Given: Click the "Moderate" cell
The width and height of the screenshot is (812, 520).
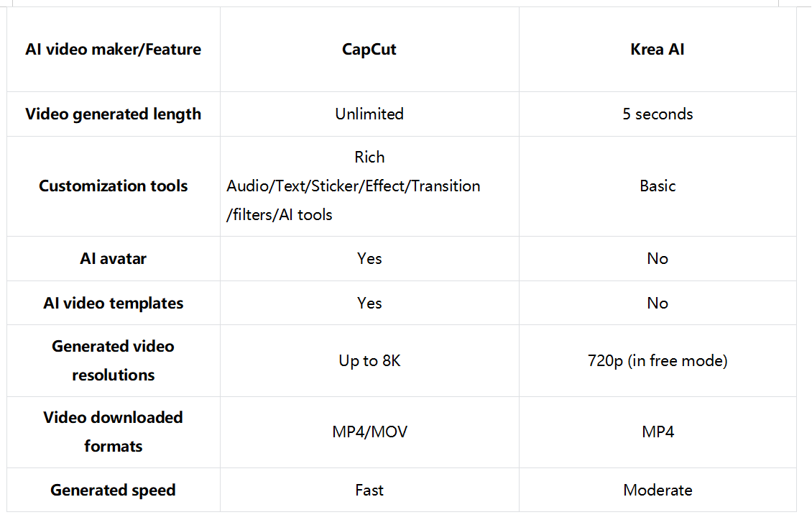Looking at the screenshot, I should pos(658,491).
